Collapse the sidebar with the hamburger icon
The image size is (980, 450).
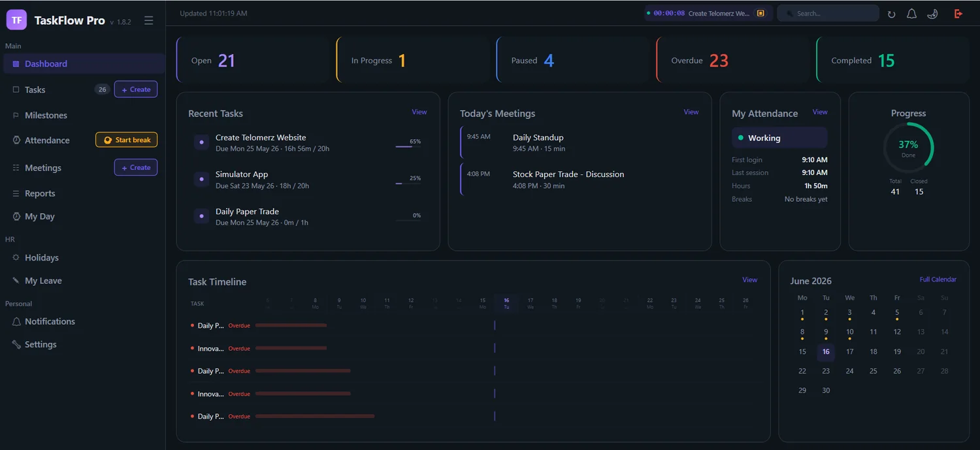click(x=149, y=20)
